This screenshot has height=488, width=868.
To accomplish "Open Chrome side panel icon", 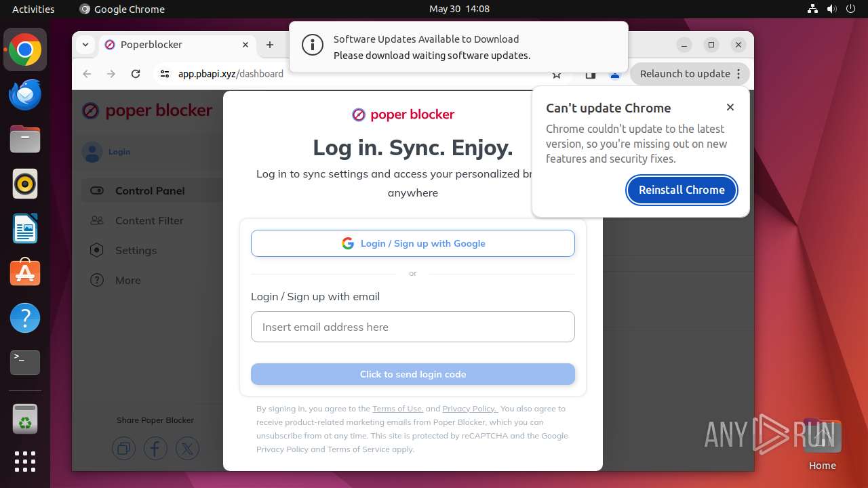I will (591, 75).
